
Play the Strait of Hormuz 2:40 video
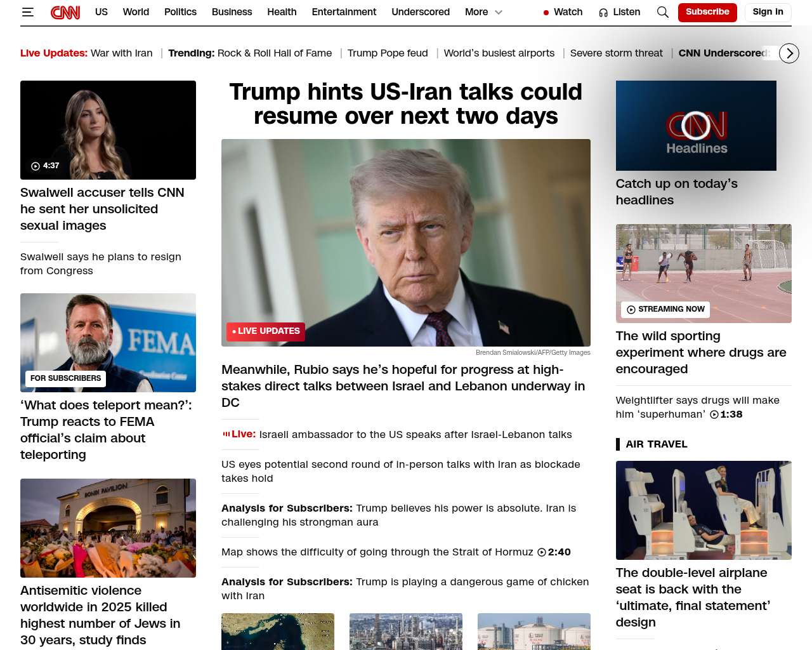coord(542,552)
